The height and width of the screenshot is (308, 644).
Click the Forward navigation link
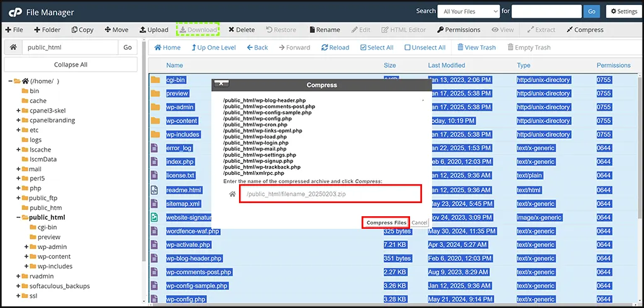pos(294,47)
